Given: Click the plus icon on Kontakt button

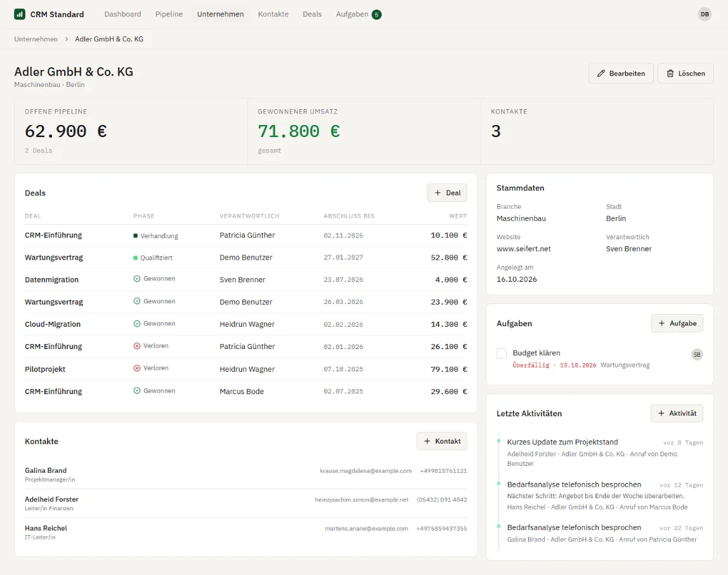Looking at the screenshot, I should tap(427, 441).
